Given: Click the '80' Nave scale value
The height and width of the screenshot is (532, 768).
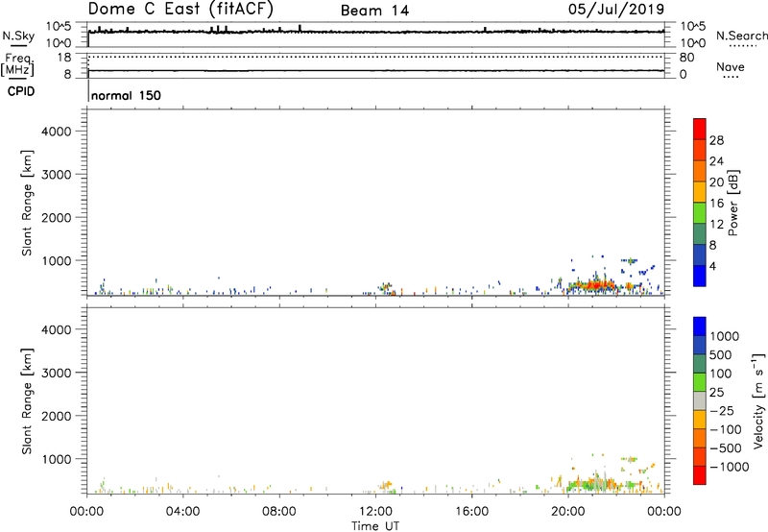Looking at the screenshot, I should point(686,58).
